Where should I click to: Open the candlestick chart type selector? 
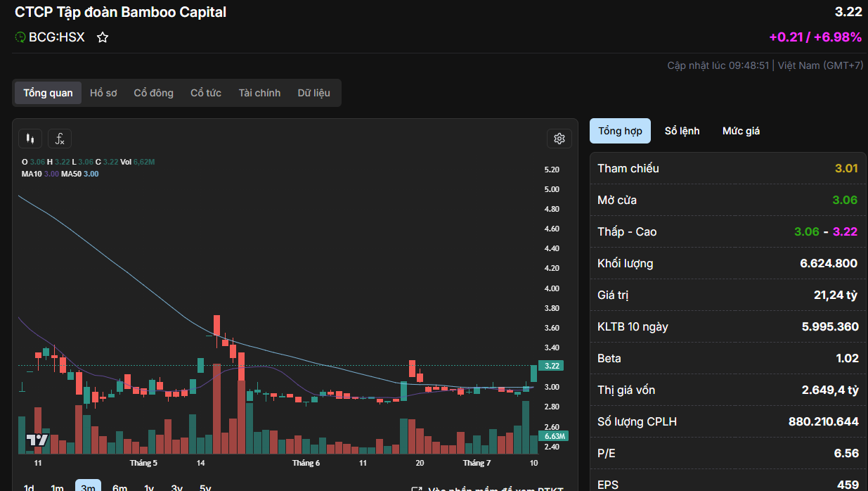click(x=30, y=139)
